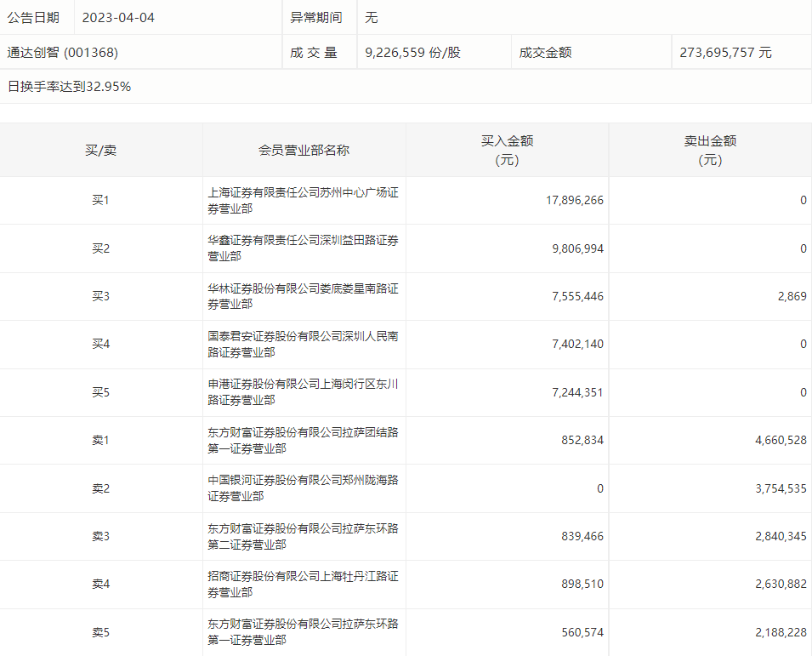Click the 日换手率达到32.95% note
The height and width of the screenshot is (656, 812).
coord(70,87)
